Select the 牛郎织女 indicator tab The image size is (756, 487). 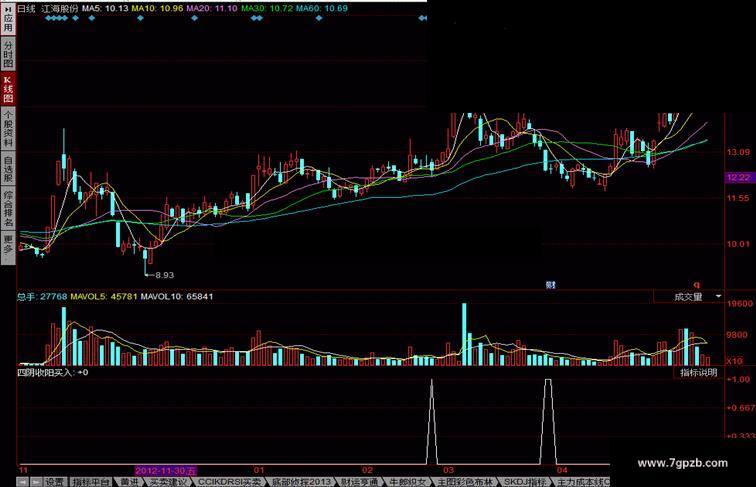click(x=408, y=482)
